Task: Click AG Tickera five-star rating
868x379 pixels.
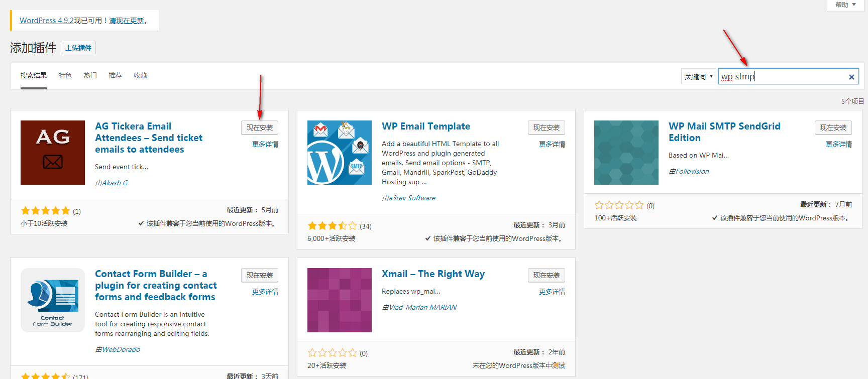Action: 46,211
